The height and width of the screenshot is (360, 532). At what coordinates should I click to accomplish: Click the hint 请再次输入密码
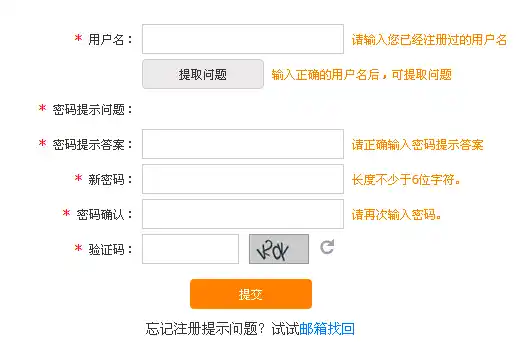pyautogui.click(x=396, y=214)
